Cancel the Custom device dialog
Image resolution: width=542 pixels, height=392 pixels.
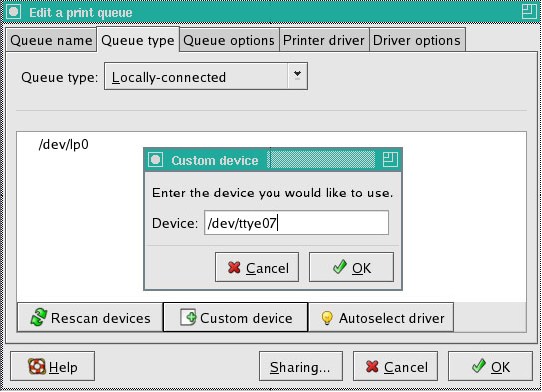[x=257, y=267]
